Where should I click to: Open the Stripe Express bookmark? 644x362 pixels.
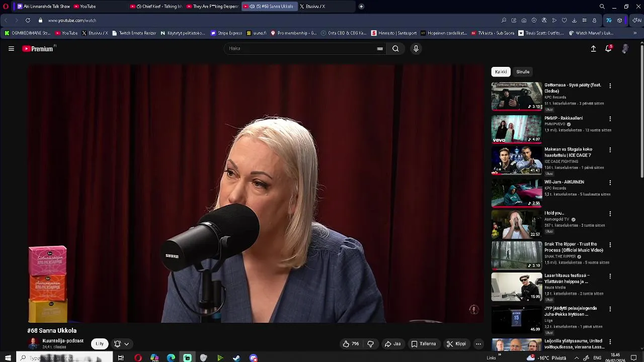click(226, 33)
